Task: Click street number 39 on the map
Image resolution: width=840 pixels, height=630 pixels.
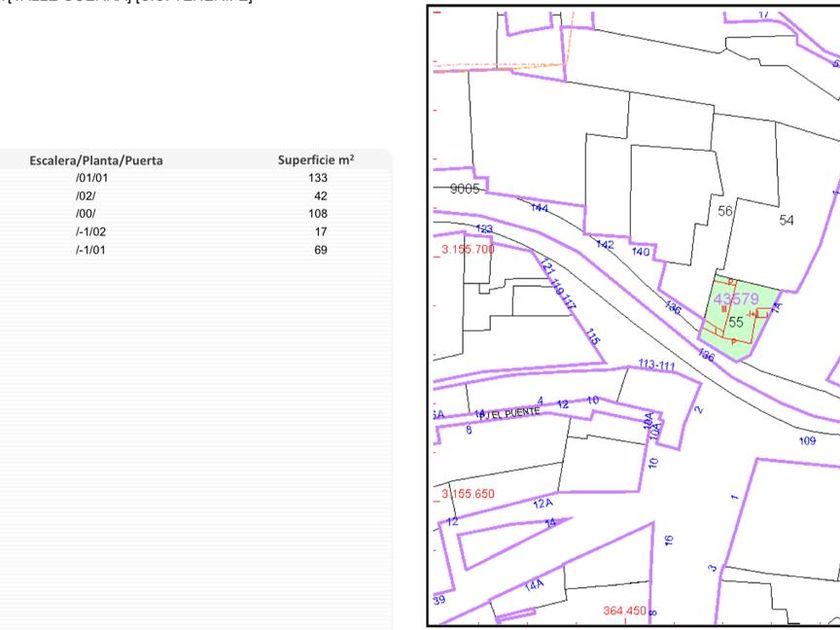Action: point(439,600)
